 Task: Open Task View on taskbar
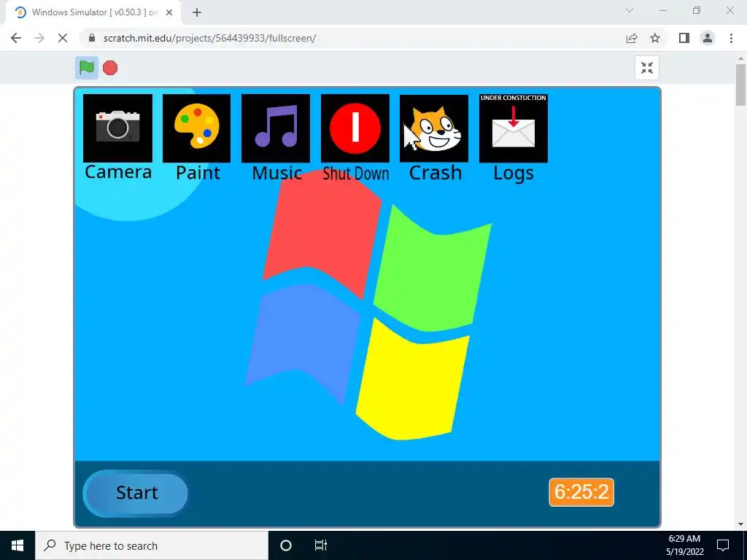tap(321, 545)
